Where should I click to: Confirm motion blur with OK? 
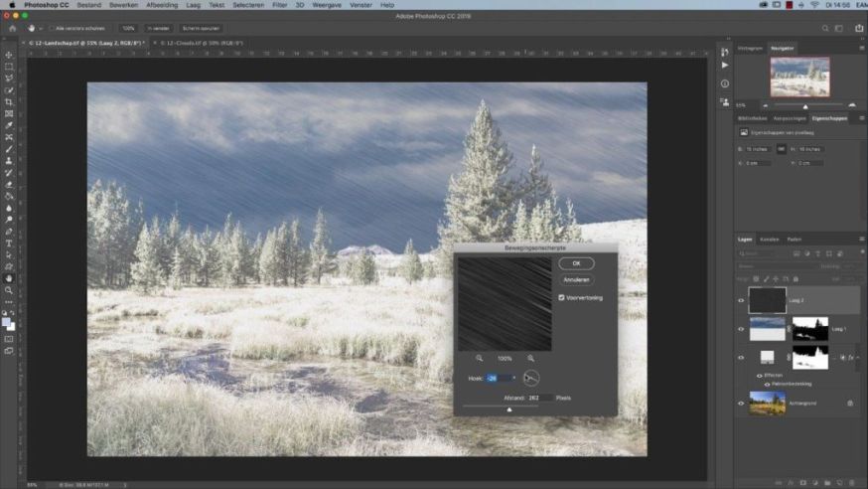tap(576, 263)
